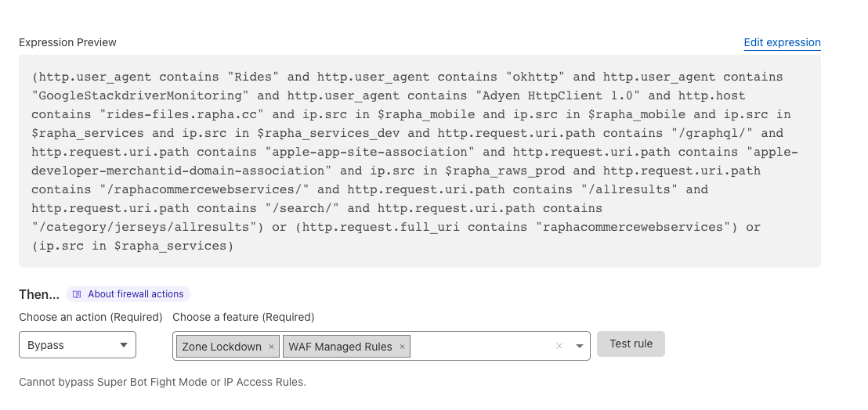Select the Zone Lockdown tag label
The image size is (868, 410).
[x=222, y=347]
